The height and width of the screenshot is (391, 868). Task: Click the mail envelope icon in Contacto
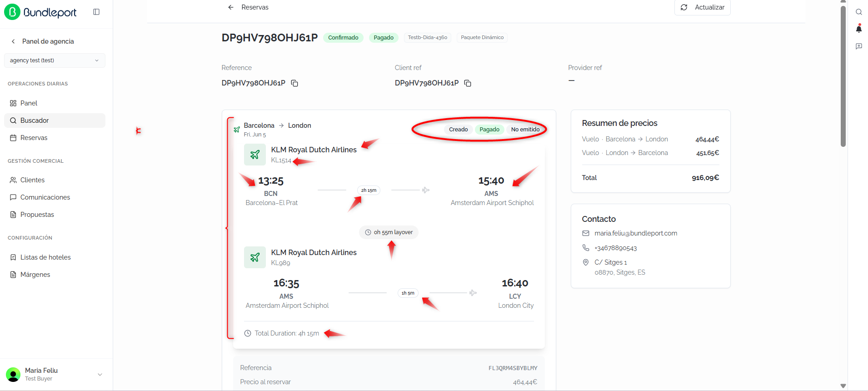586,233
